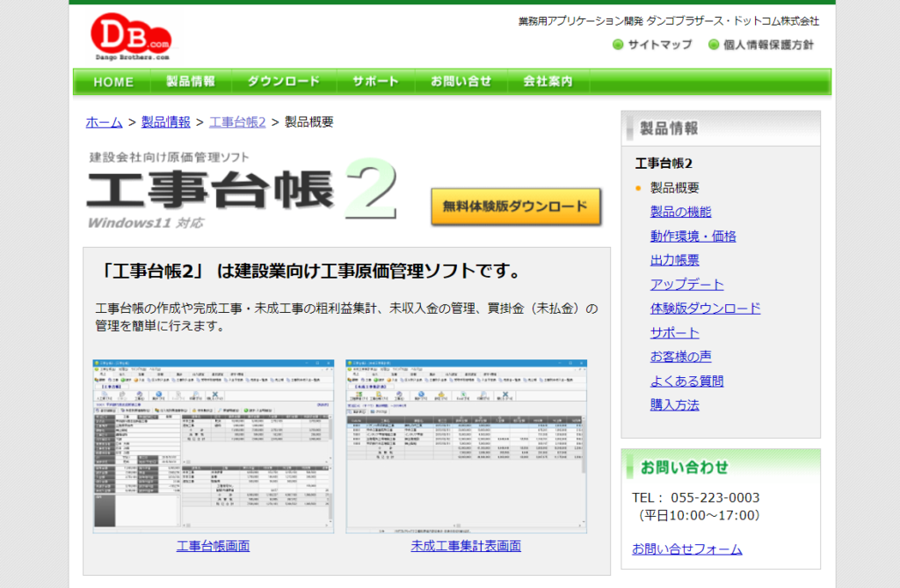
Task: Click the 製品情報 breadcrumb link
Action: click(165, 122)
